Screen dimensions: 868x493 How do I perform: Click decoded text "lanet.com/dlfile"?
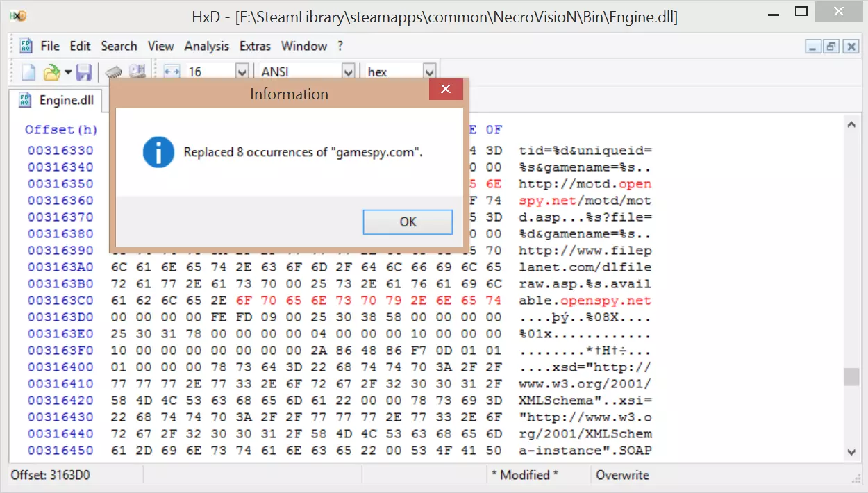coord(585,267)
